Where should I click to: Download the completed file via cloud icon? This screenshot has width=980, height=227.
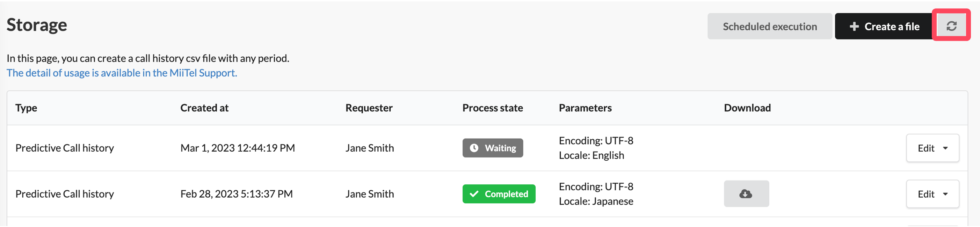point(746,194)
